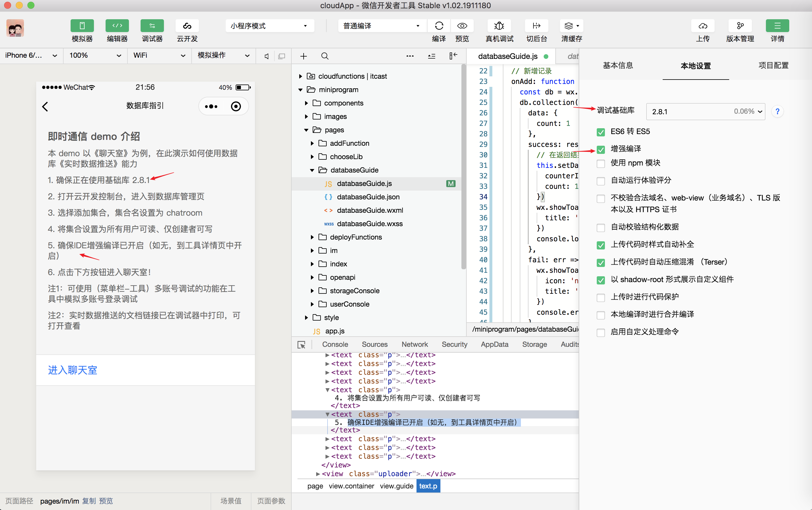The width and height of the screenshot is (812, 510).
Task: Open the Network tab in debugger
Action: click(414, 344)
